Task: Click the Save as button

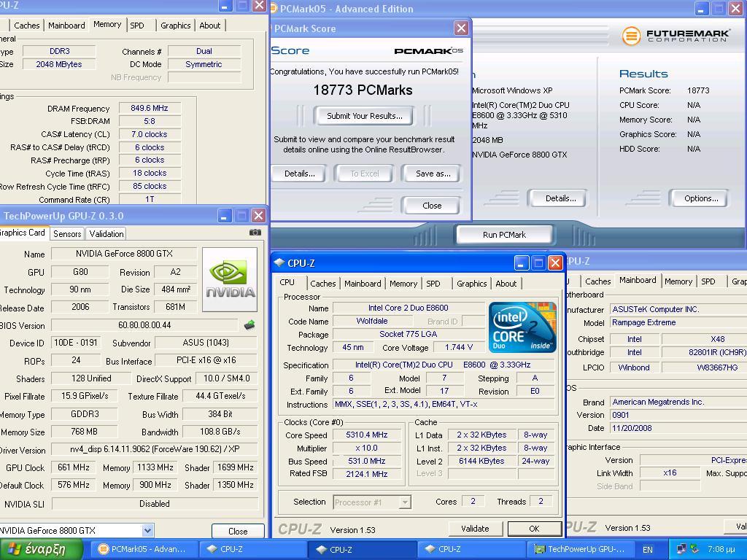Action: (x=433, y=174)
